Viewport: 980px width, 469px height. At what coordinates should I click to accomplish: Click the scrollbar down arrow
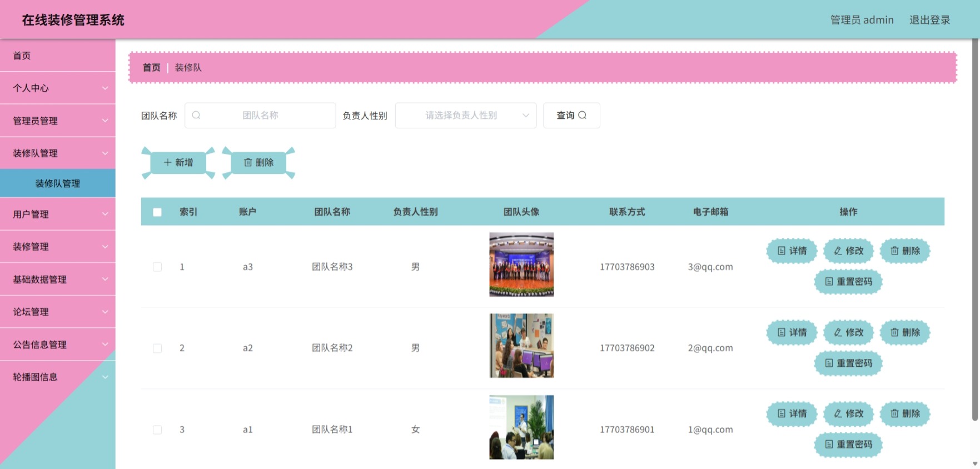tap(975, 463)
